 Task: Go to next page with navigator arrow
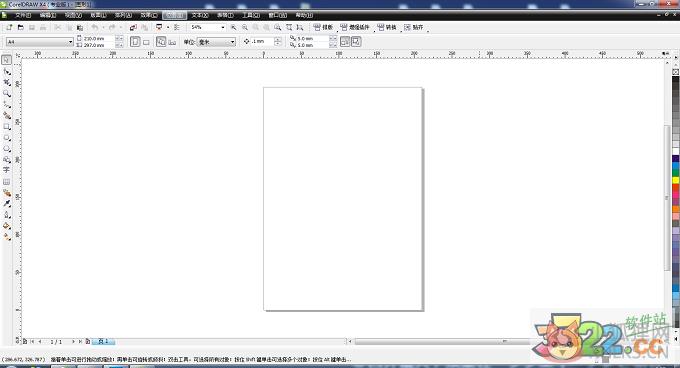[73, 342]
